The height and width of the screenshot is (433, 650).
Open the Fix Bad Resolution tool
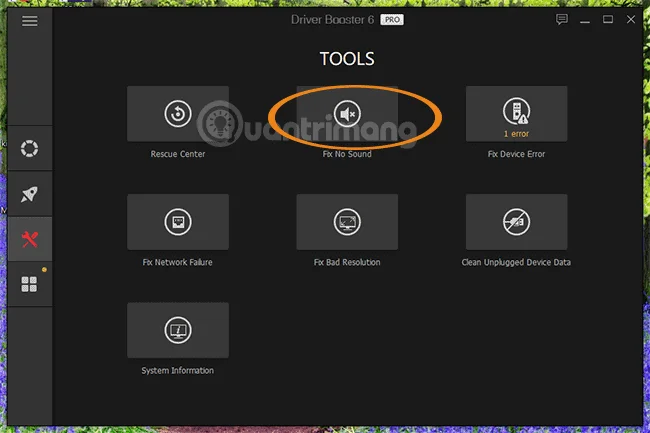[347, 222]
